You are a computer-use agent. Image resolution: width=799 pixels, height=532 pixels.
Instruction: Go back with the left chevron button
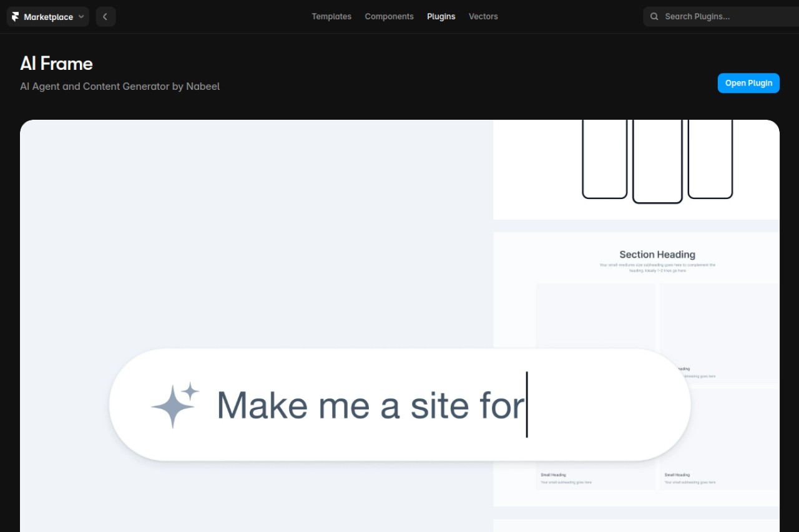105,17
